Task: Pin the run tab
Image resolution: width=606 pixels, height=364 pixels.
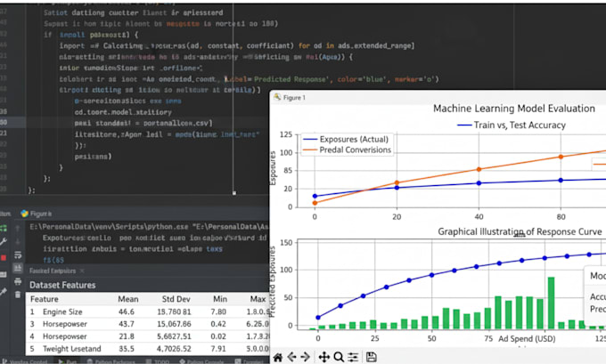Action: (x=4, y=292)
